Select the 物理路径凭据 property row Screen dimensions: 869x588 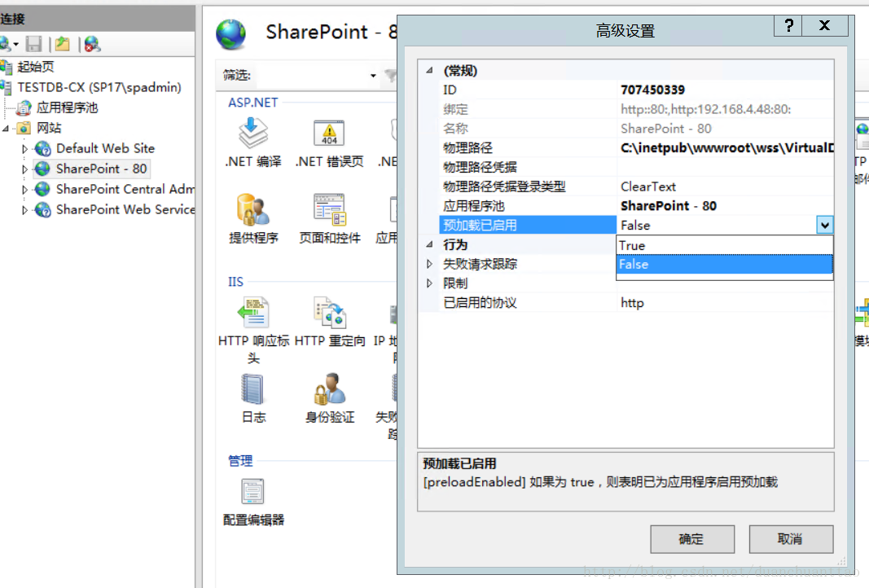click(637, 168)
